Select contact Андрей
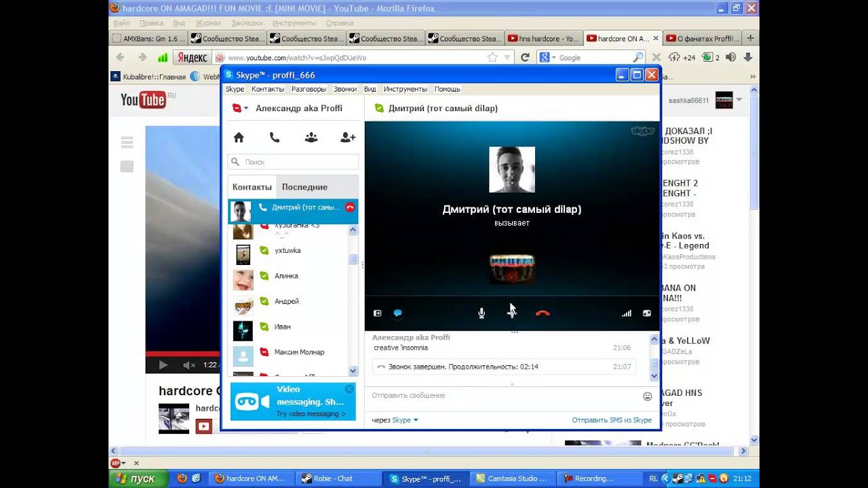The height and width of the screenshot is (488, 868). click(x=288, y=302)
